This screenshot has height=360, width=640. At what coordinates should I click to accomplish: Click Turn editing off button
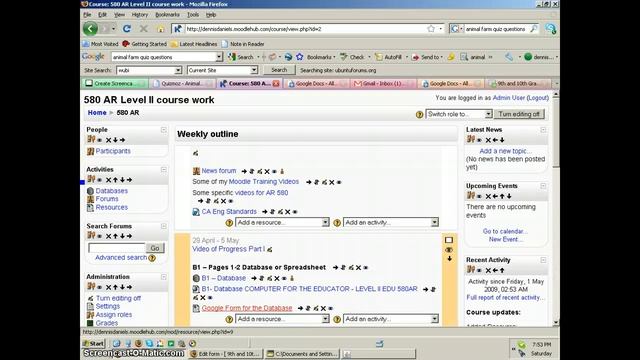coord(519,114)
